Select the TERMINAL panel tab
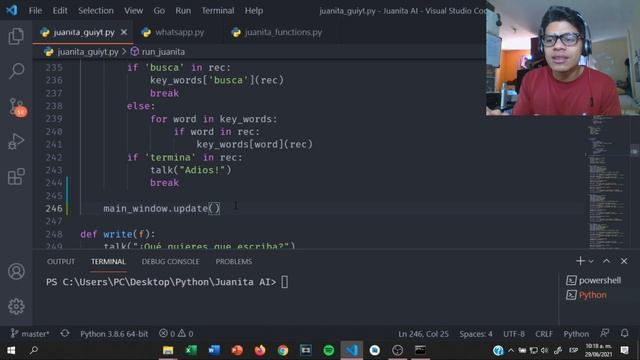Screen dimensions: 640x360 pos(108,262)
